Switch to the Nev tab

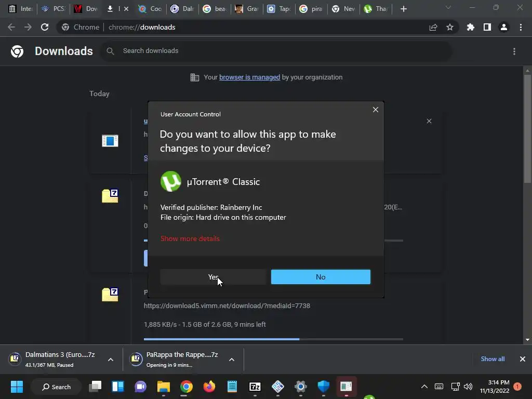tap(344, 9)
